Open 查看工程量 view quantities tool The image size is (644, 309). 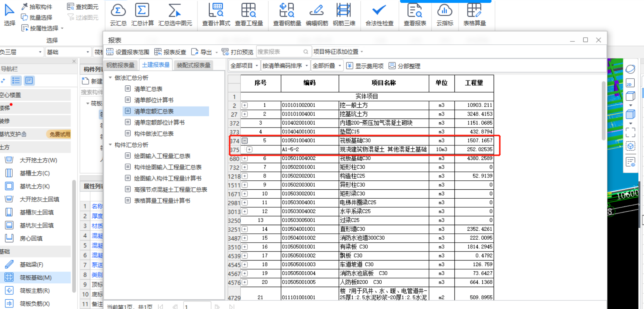(x=249, y=15)
